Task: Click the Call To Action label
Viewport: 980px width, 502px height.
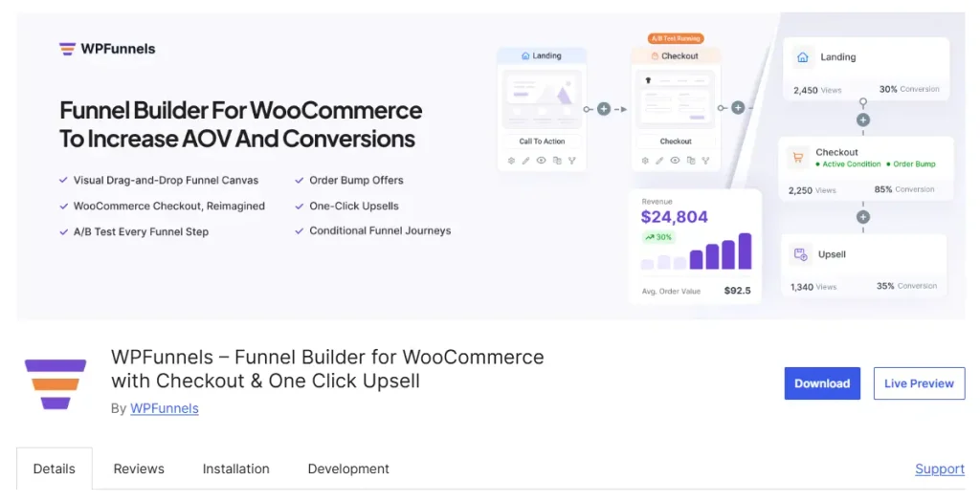Action: coord(542,142)
